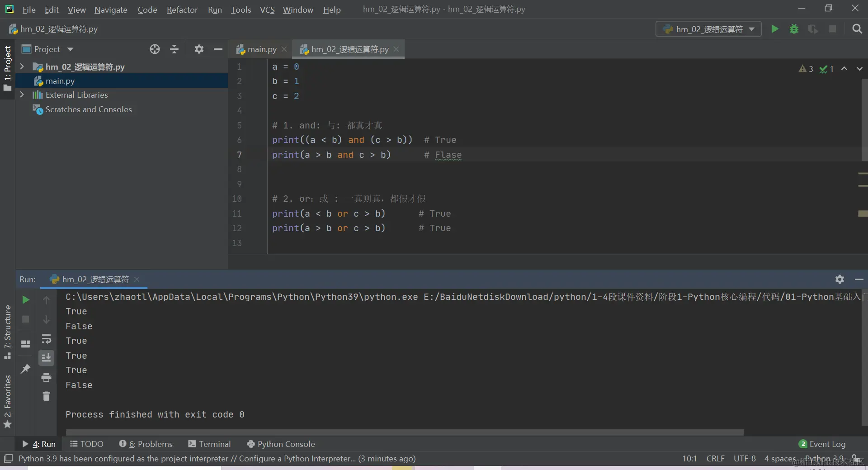Viewport: 868px width, 470px height.
Task: Run with coverage from top toolbar
Action: 813,29
